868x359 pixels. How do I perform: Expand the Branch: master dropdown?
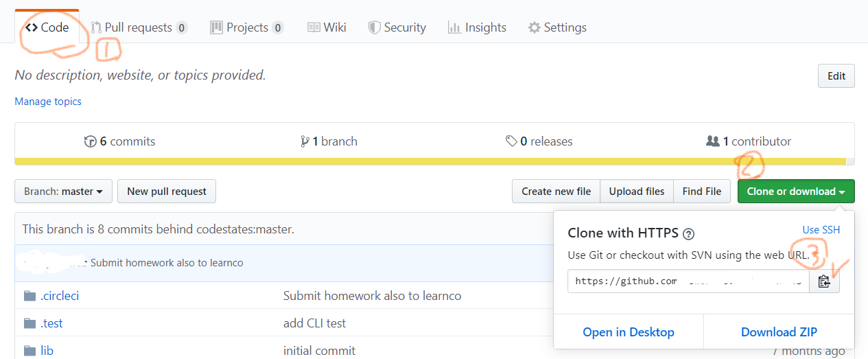[63, 192]
